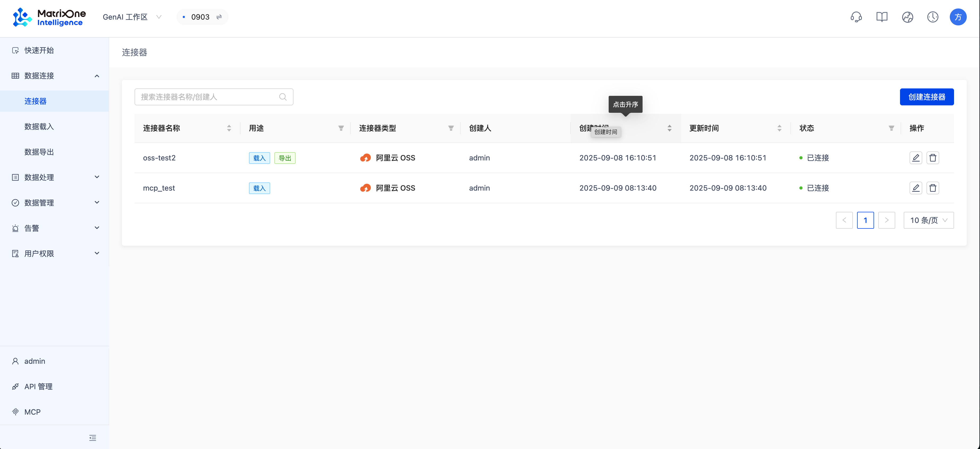This screenshot has width=980, height=449.
Task: Filter the 状态 column
Action: point(891,128)
